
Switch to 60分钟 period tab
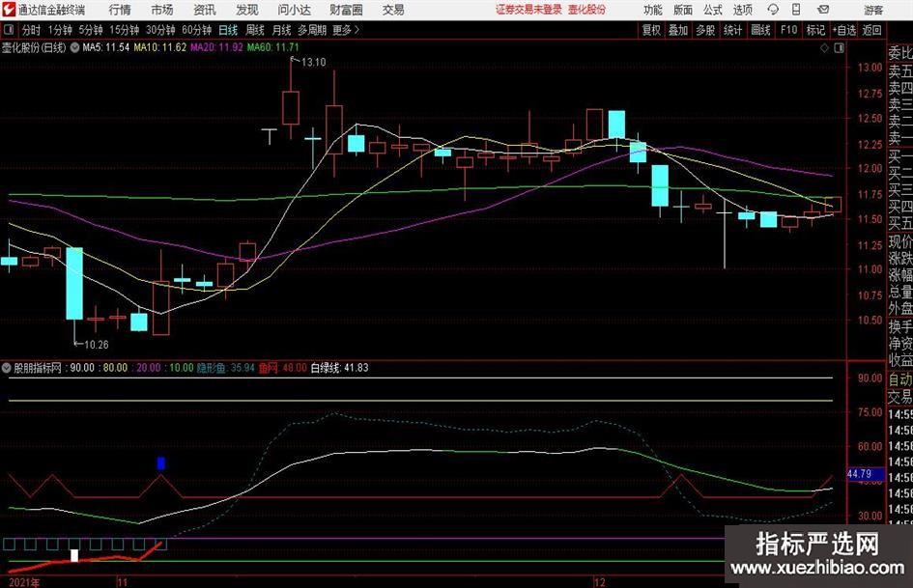197,30
